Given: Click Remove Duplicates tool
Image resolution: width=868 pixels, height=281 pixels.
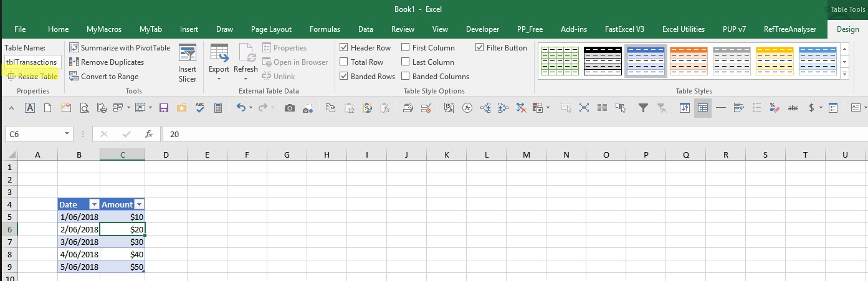Looking at the screenshot, I should click(x=107, y=62).
